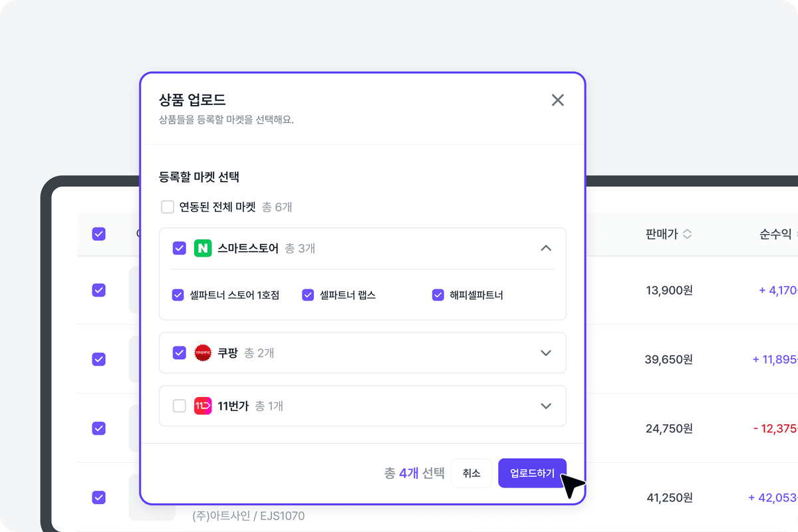Collapse the 스마트스토어 section chevron
This screenshot has height=532, width=798.
pos(546,248)
